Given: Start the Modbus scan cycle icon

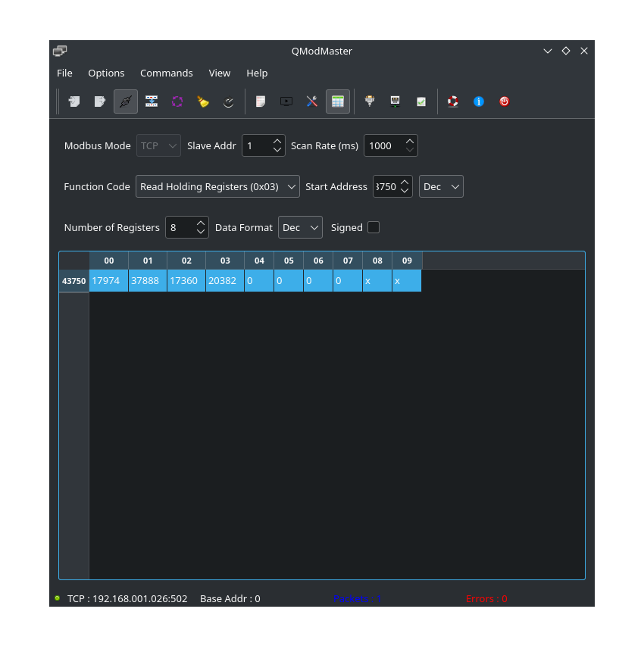Looking at the screenshot, I should [177, 101].
